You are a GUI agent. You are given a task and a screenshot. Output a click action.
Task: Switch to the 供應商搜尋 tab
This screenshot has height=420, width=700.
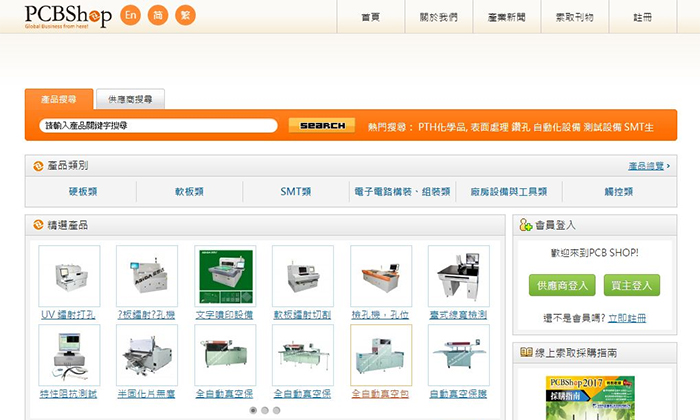(x=130, y=99)
